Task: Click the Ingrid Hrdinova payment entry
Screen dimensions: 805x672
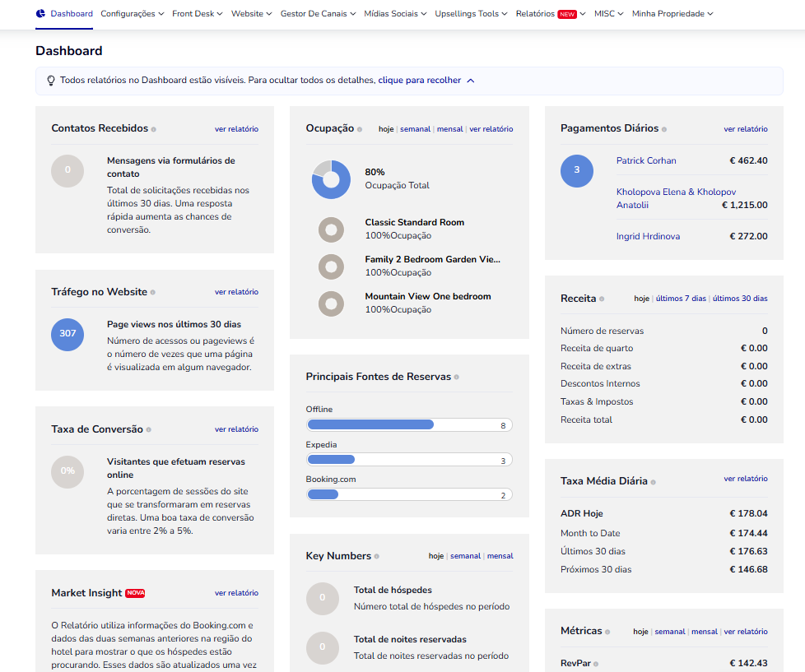Action: tap(648, 237)
